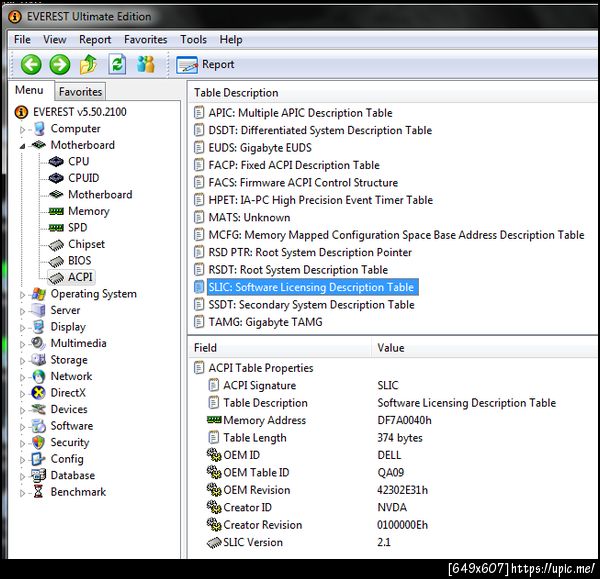Click the Field column header
Screen dimensions: 600x579
(x=280, y=347)
